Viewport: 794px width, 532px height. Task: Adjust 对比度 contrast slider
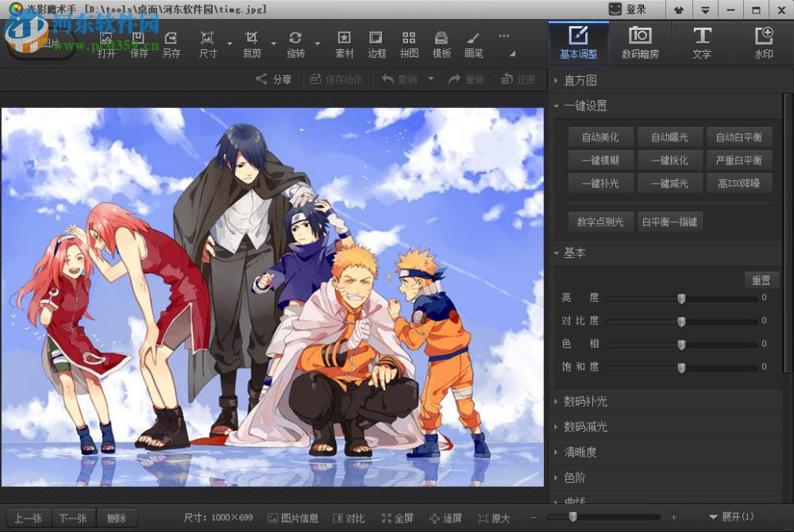tap(681, 322)
